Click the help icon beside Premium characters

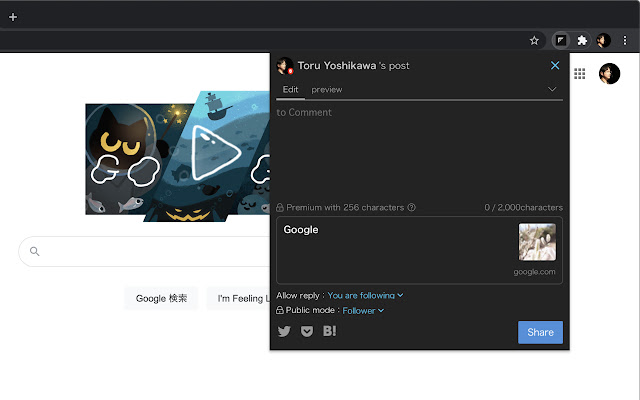coord(412,208)
